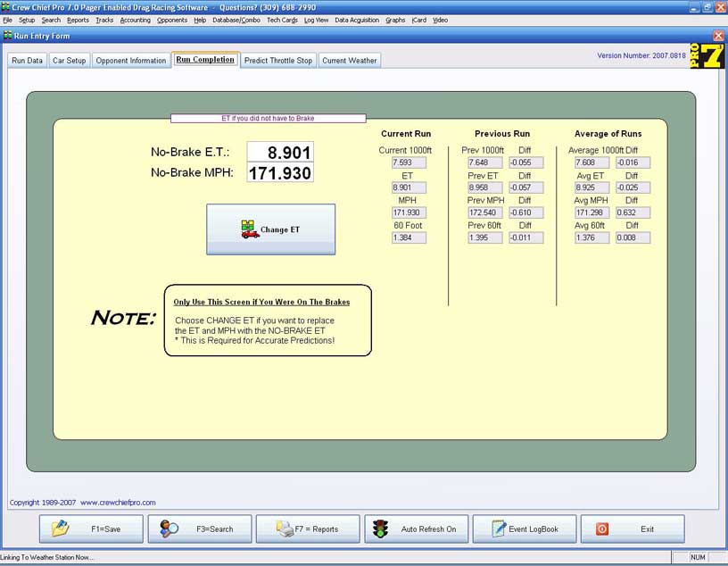This screenshot has width=728, height=566.
Task: Click the Current 1000ft field showing 7.593
Action: (409, 162)
